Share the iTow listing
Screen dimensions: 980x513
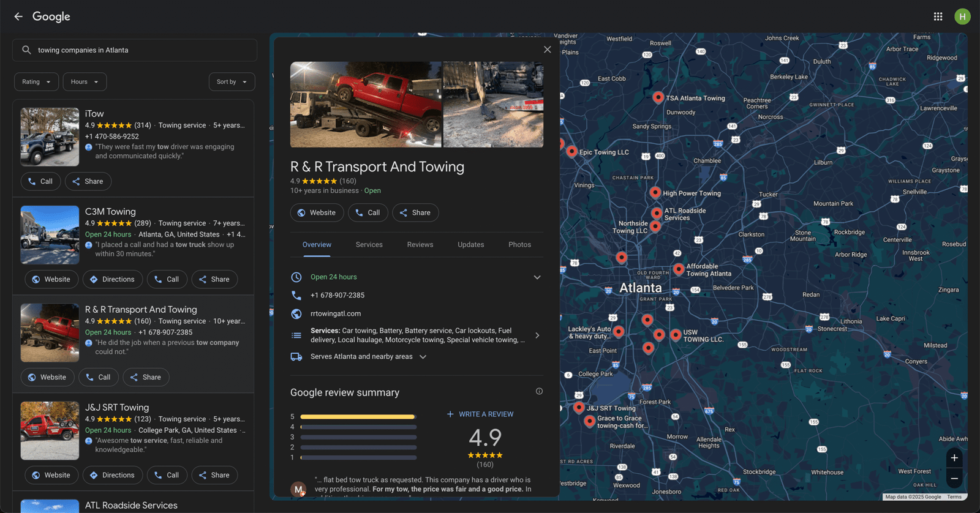88,181
